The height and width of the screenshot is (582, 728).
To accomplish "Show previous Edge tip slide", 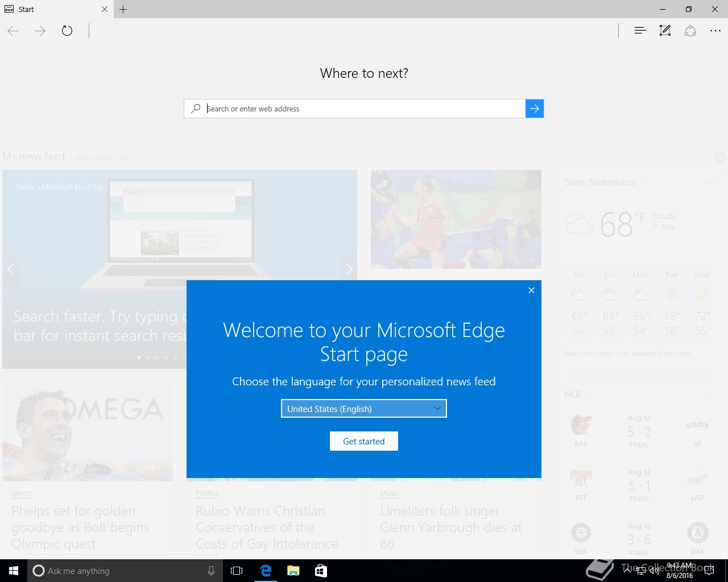I will coord(10,269).
